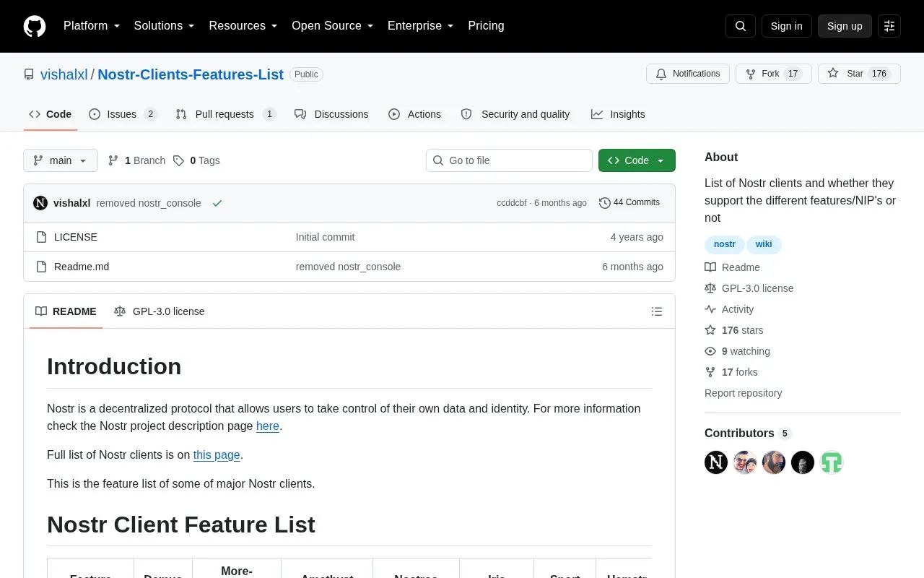Open the 0 Tags link

coord(196,160)
